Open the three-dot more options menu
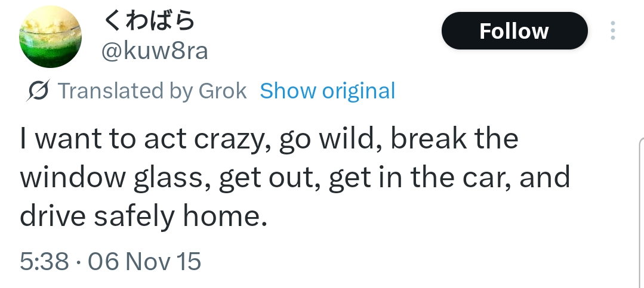 [613, 31]
